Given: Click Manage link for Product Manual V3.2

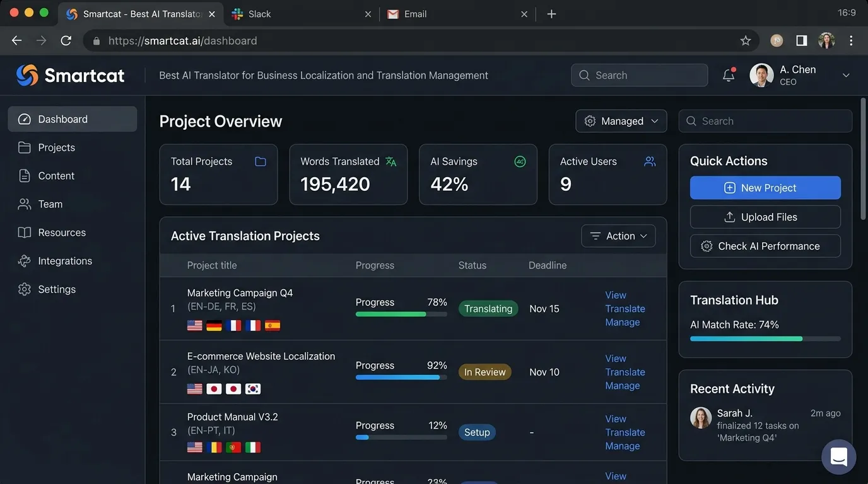Looking at the screenshot, I should point(623,446).
